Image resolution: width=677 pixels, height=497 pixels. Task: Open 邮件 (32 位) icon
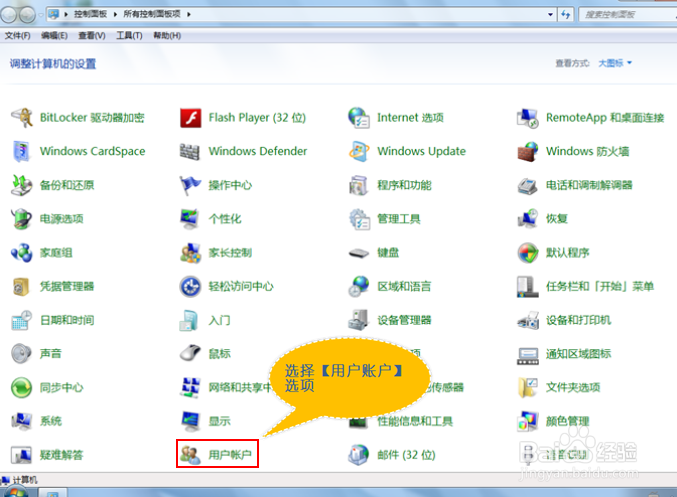(359, 455)
